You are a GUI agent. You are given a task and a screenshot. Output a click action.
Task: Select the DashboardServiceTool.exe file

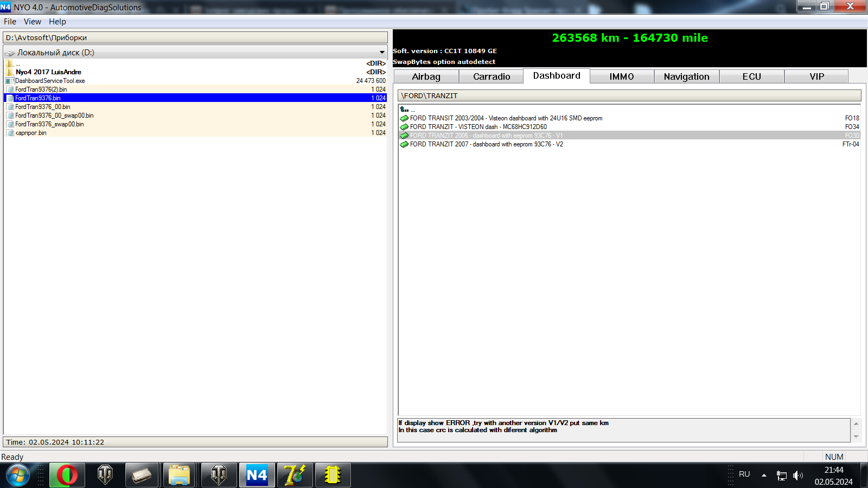[50, 81]
